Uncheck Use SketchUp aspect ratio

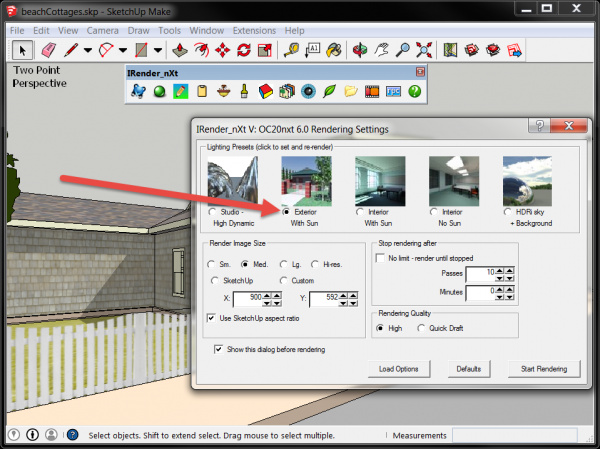pyautogui.click(x=212, y=317)
